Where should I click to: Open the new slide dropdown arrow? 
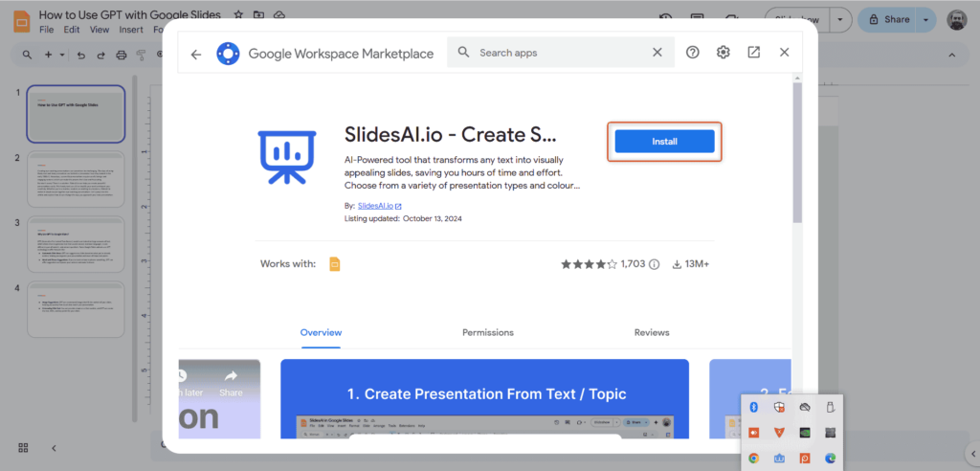(62, 56)
